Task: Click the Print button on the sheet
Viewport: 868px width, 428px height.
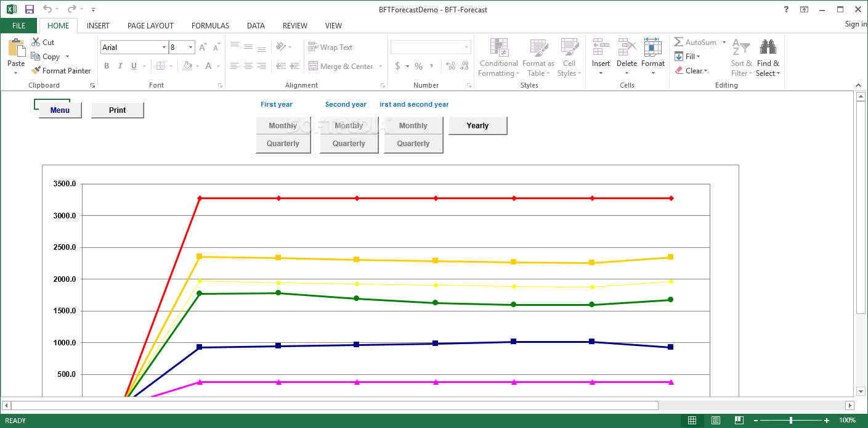Action: [x=117, y=110]
